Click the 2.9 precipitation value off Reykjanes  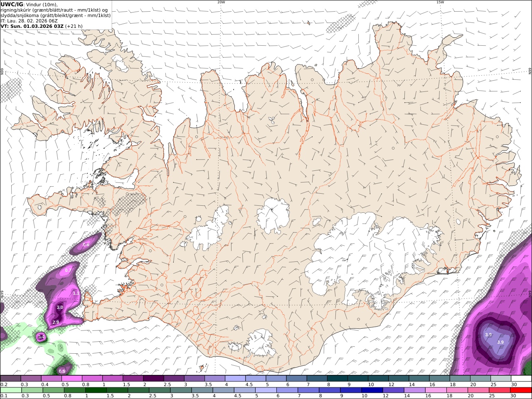[56, 322]
